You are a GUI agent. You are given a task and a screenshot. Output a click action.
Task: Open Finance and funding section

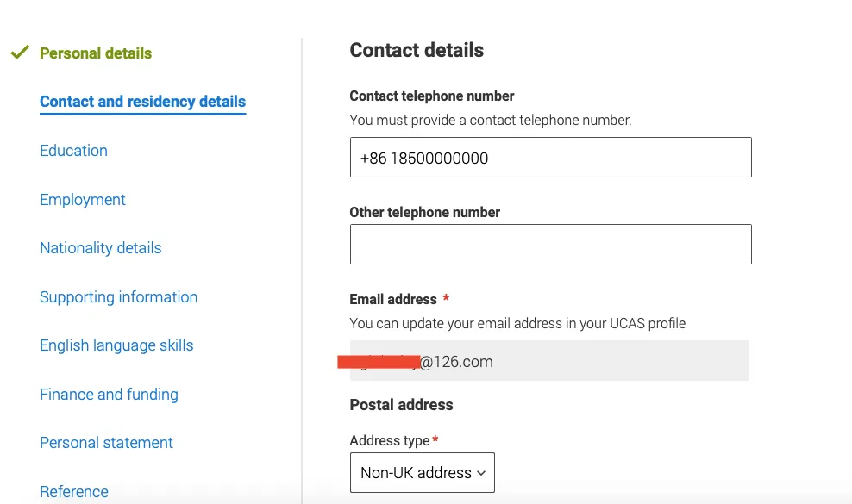pyautogui.click(x=109, y=394)
